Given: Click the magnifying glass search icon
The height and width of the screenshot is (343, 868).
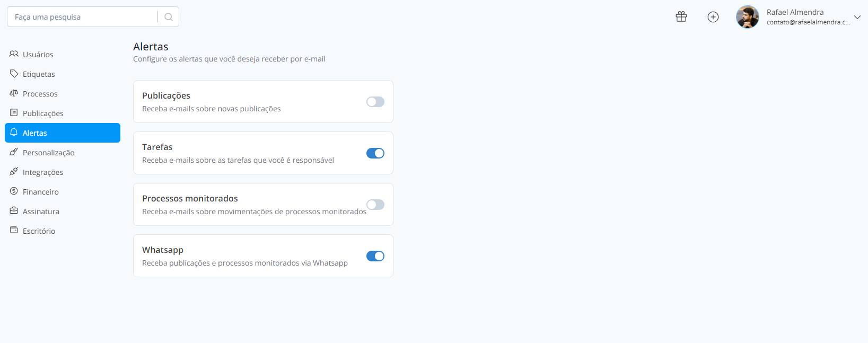Looking at the screenshot, I should tap(169, 17).
